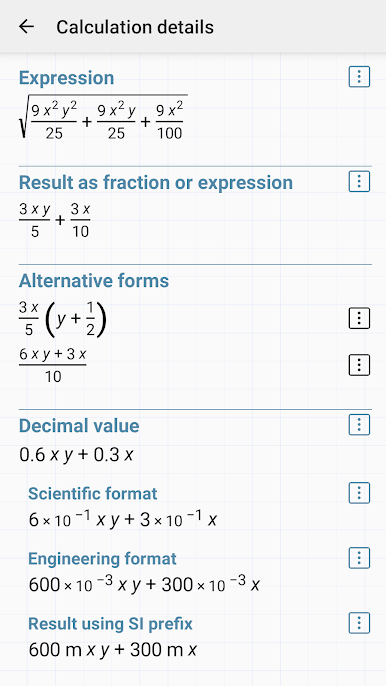The image size is (386, 686).
Task: Select the square root expression
Action: pyautogui.click(x=103, y=117)
